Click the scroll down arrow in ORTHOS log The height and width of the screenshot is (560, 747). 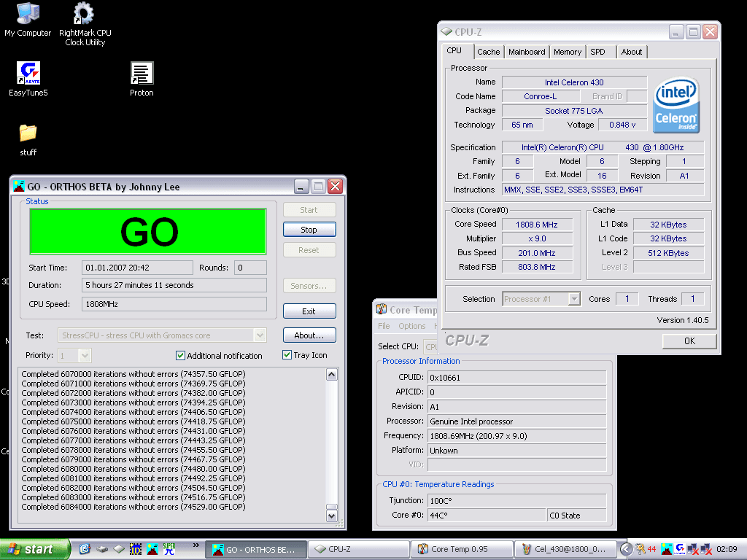tap(332, 516)
